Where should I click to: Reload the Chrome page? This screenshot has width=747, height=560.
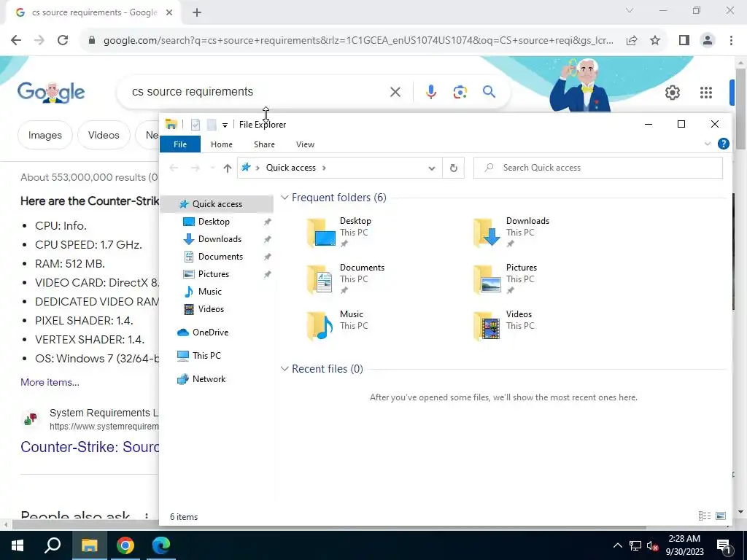coord(63,40)
